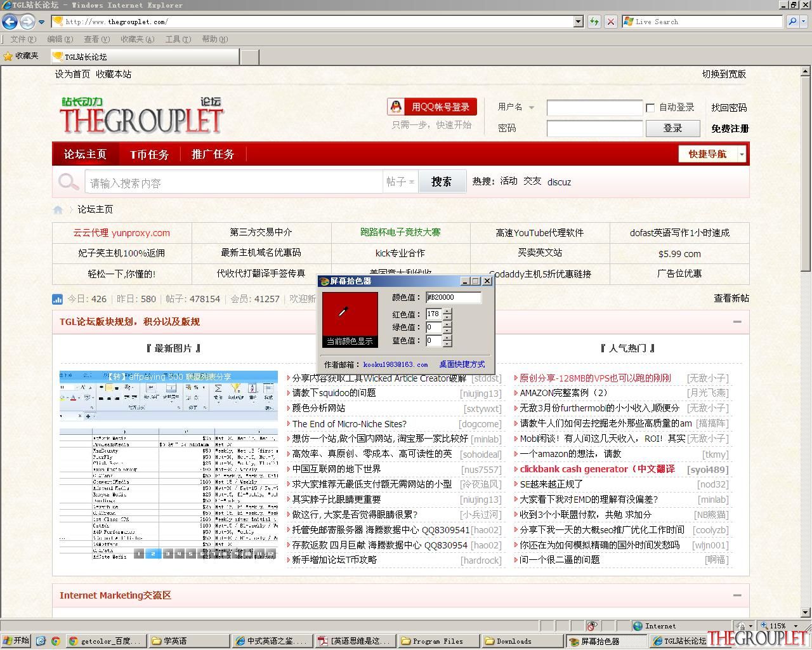Collapse the TGL论坛版块规划 section
Viewport: 812px width, 650px height.
(737, 322)
